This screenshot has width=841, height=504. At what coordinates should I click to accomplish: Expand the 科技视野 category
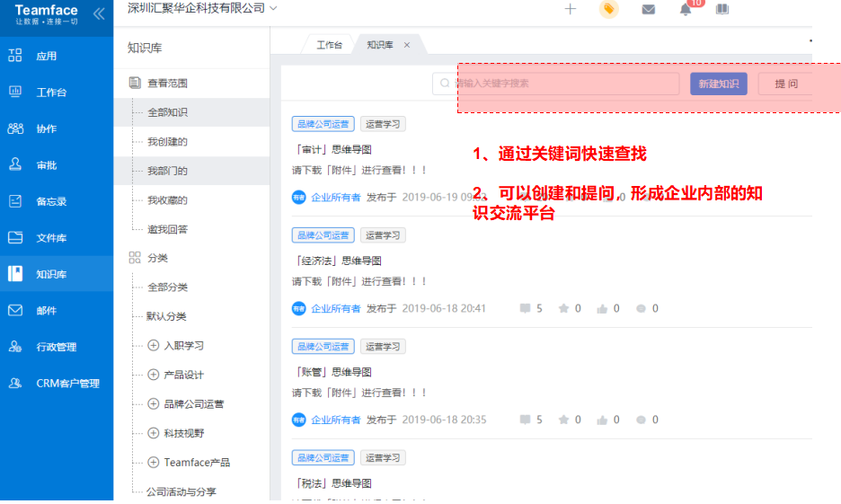click(x=154, y=433)
